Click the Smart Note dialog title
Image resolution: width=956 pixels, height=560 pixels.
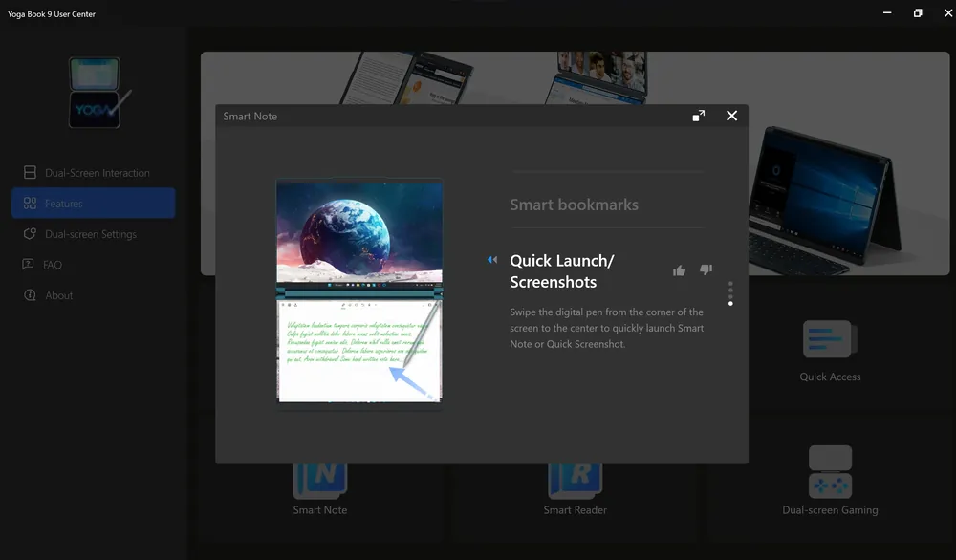[x=250, y=116]
